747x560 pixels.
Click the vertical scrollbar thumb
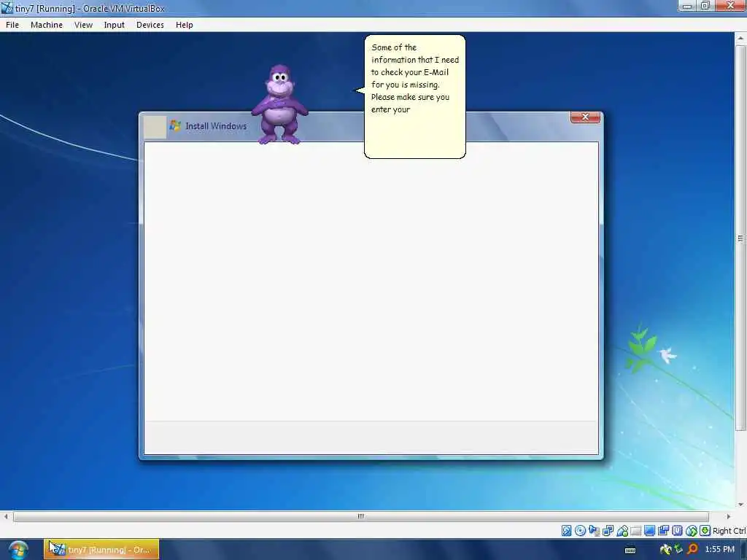740,238
